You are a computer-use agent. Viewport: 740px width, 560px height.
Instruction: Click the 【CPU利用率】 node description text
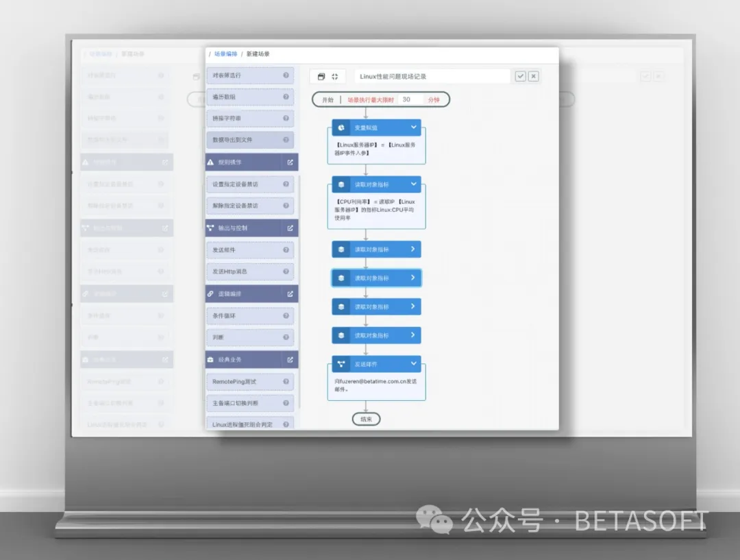[x=375, y=210]
